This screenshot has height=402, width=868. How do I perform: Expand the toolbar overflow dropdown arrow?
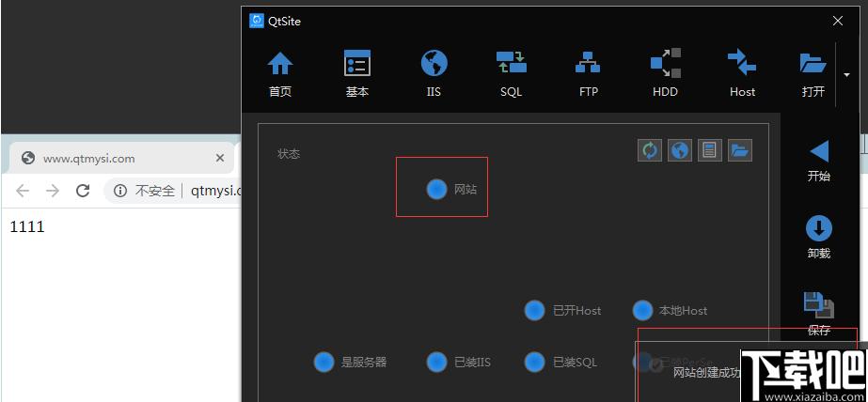pos(846,74)
